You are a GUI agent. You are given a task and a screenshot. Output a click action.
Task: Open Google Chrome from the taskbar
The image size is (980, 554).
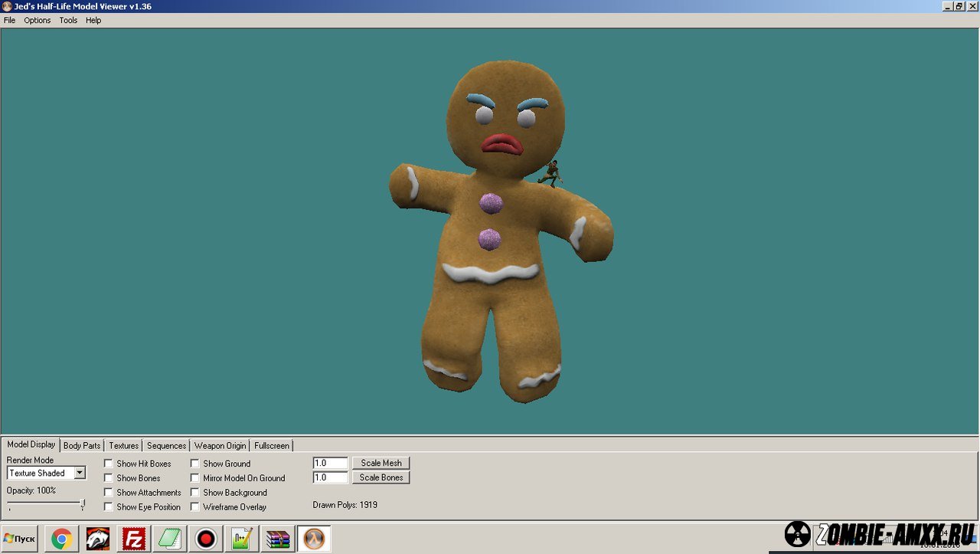coord(62,539)
